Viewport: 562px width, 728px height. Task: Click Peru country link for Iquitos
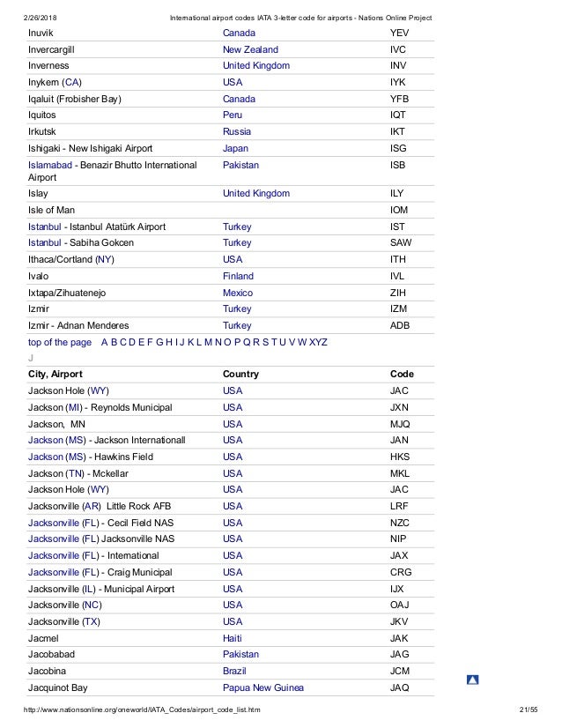click(x=232, y=115)
